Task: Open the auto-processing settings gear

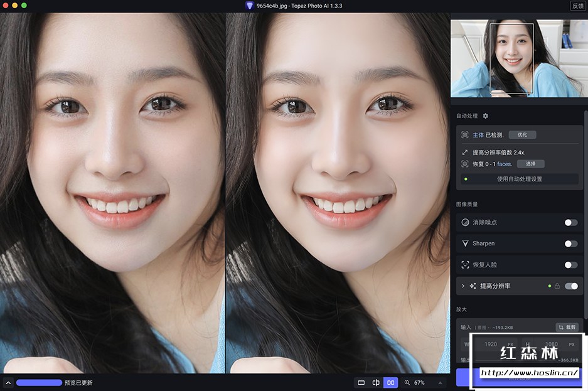Action: 485,116
